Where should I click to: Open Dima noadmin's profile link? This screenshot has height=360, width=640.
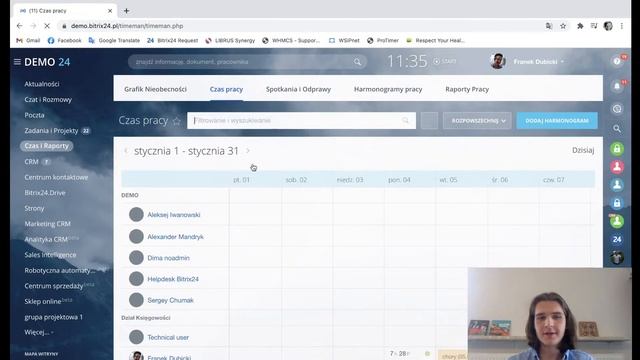pyautogui.click(x=168, y=258)
